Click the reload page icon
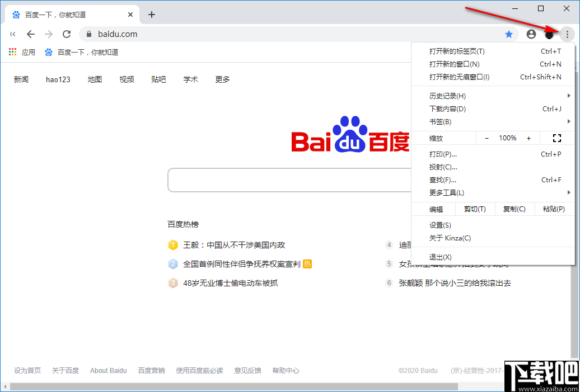This screenshot has width=580, height=392. point(67,34)
